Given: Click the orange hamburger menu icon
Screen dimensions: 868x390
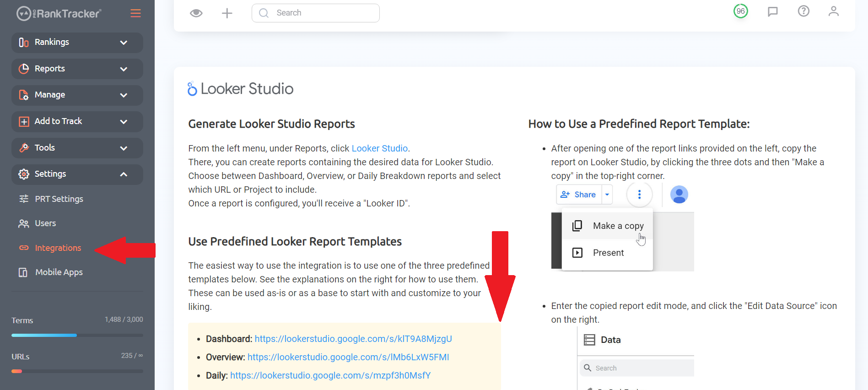Looking at the screenshot, I should pyautogui.click(x=135, y=13).
